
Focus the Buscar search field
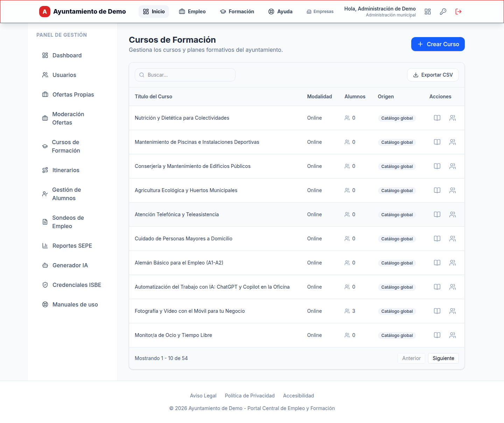pyautogui.click(x=185, y=75)
